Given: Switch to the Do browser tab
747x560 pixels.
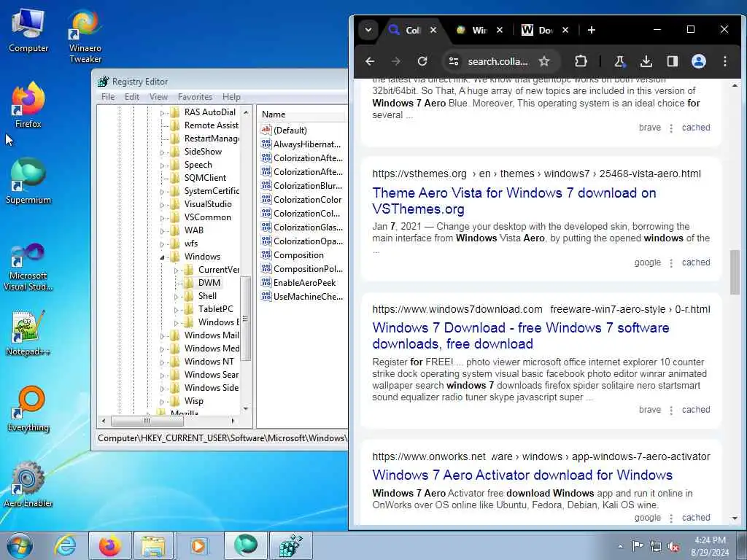Looking at the screenshot, I should [545, 30].
